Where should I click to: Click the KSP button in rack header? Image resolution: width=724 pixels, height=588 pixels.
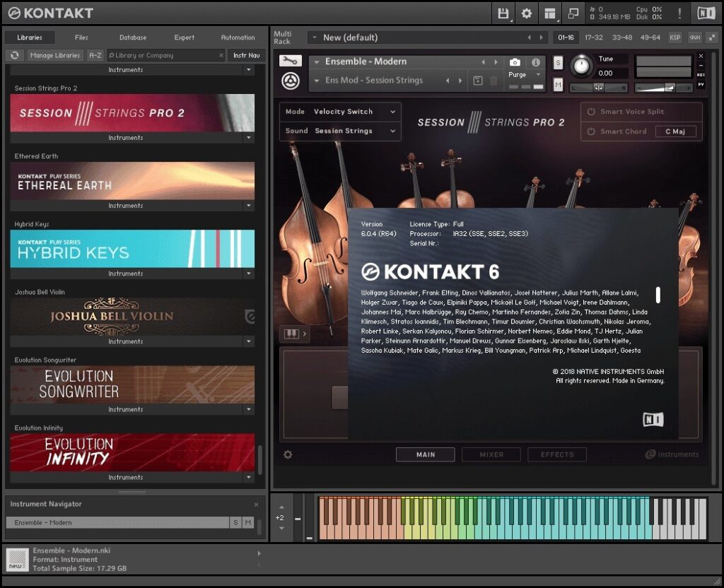click(675, 37)
